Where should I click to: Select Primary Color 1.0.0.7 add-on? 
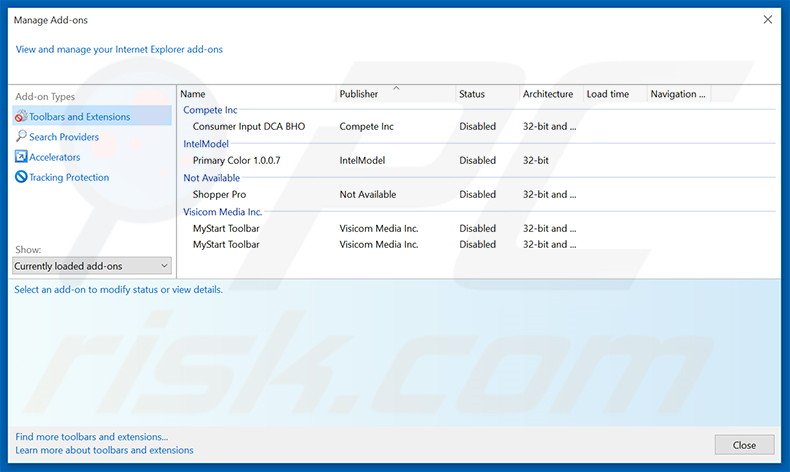tap(236, 160)
